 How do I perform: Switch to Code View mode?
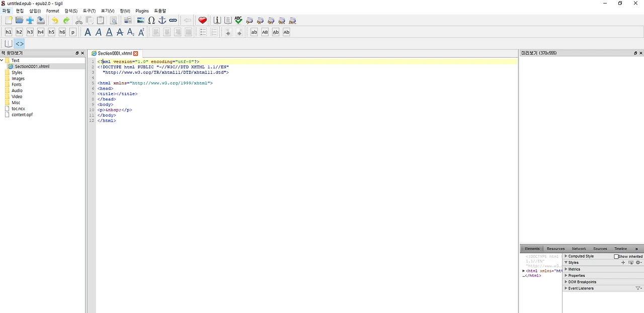tap(20, 44)
